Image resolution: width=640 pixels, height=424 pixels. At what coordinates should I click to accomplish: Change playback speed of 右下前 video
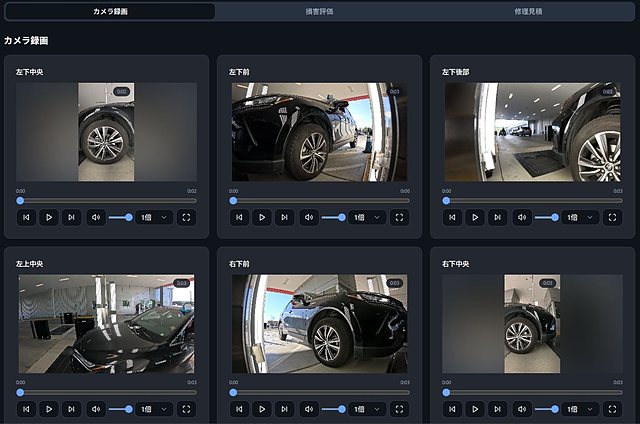point(367,409)
